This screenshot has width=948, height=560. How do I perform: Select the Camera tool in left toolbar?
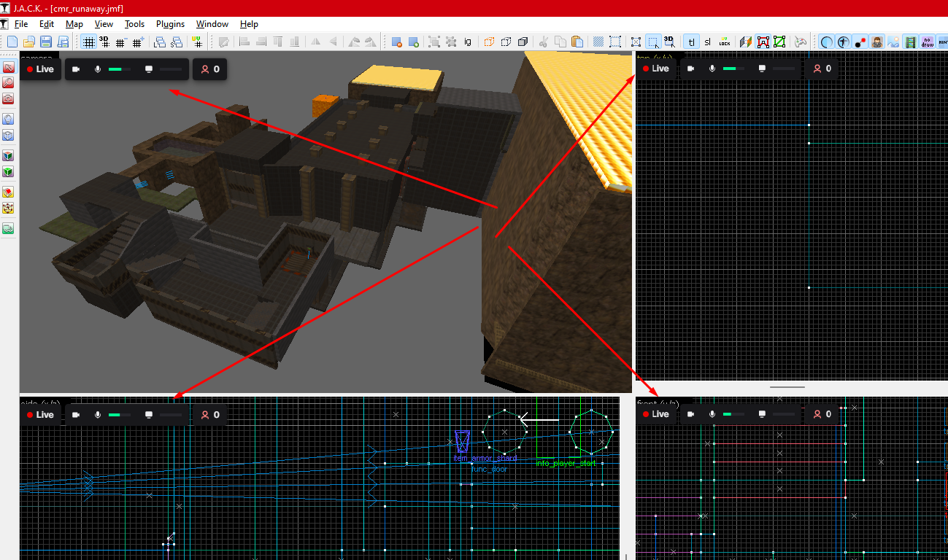click(8, 100)
